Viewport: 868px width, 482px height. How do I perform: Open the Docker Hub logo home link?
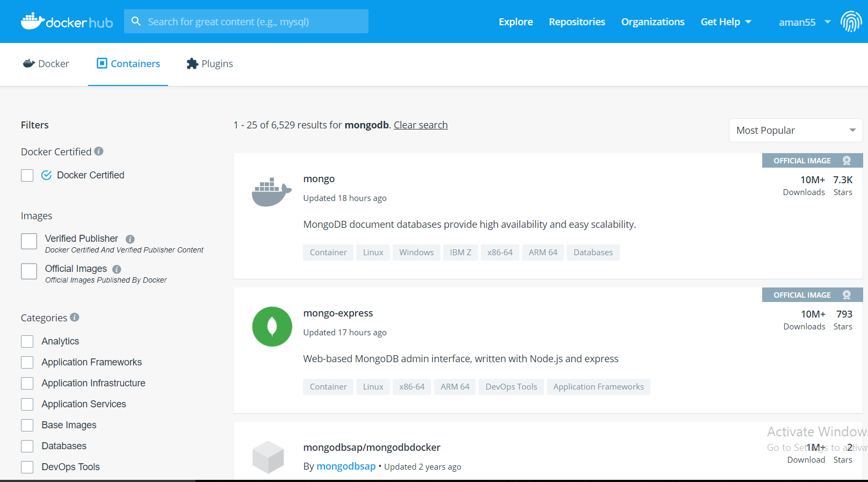point(67,21)
